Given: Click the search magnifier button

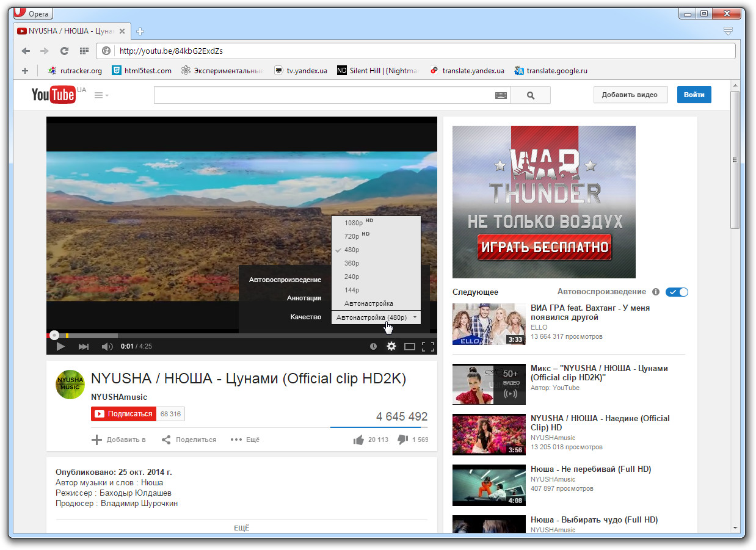Looking at the screenshot, I should tap(530, 95).
